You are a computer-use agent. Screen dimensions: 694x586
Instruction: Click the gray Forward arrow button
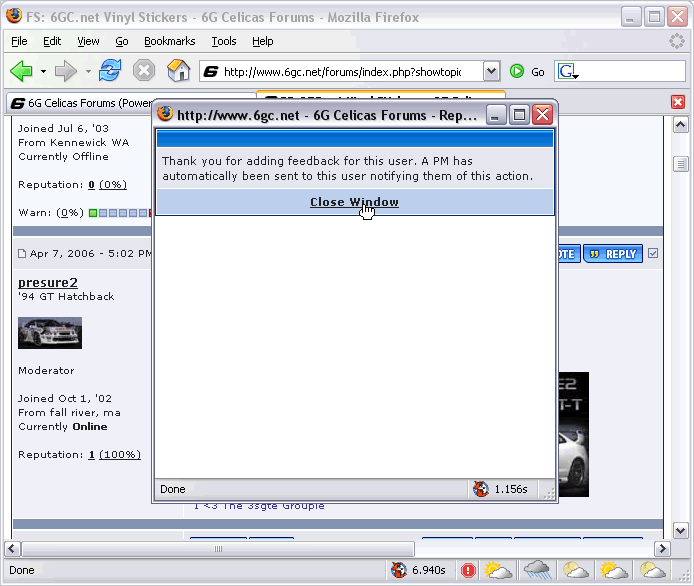pyautogui.click(x=66, y=71)
